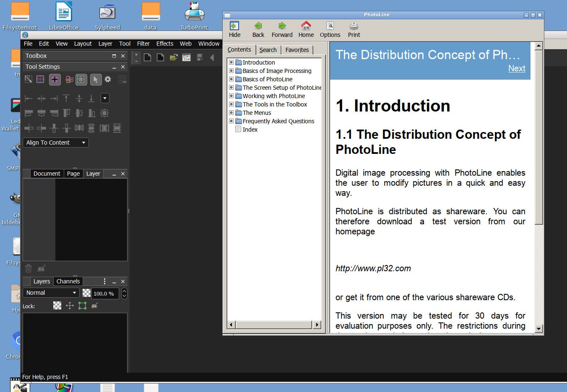Follow the Next link in help header
Screen dimensions: 567x392
(x=517, y=68)
